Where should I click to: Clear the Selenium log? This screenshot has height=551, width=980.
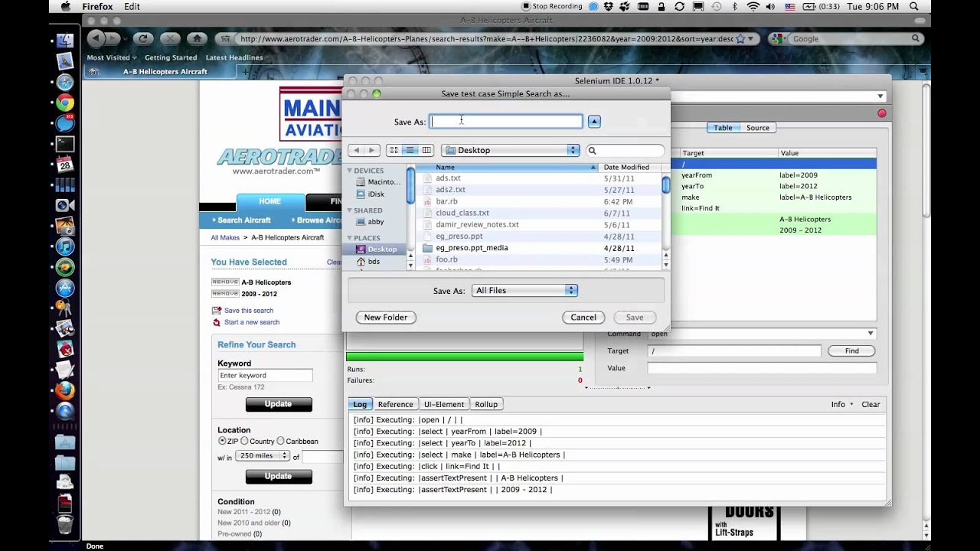tap(871, 404)
